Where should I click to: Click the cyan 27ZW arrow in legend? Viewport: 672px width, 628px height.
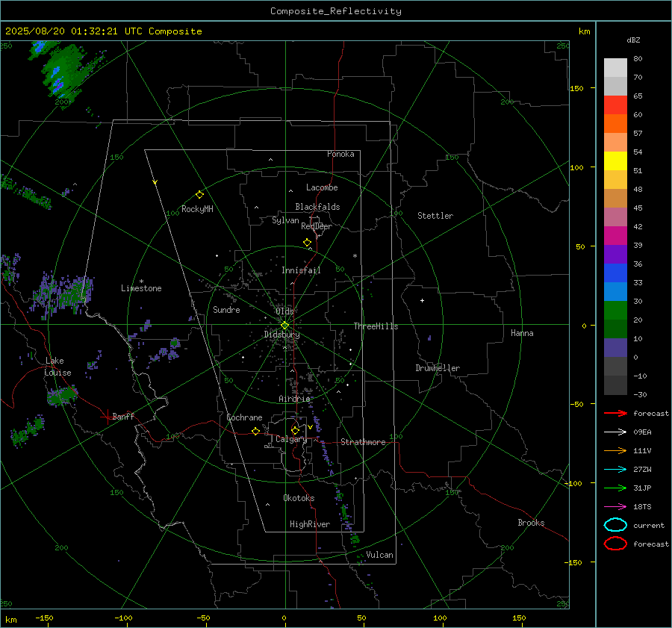(615, 470)
